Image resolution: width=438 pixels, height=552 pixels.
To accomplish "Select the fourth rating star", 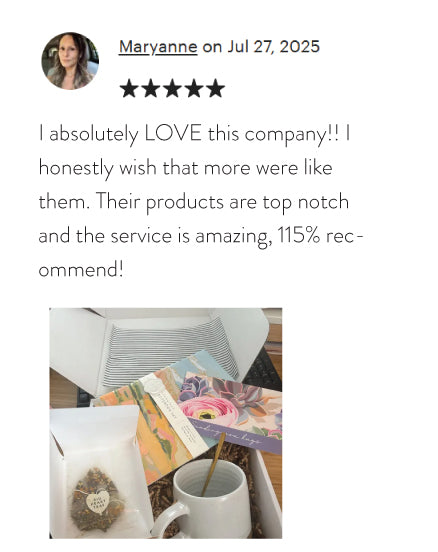I will coord(194,88).
